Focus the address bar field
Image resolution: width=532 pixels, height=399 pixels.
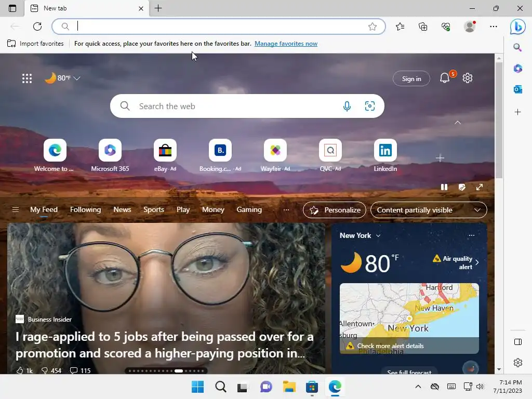point(219,26)
